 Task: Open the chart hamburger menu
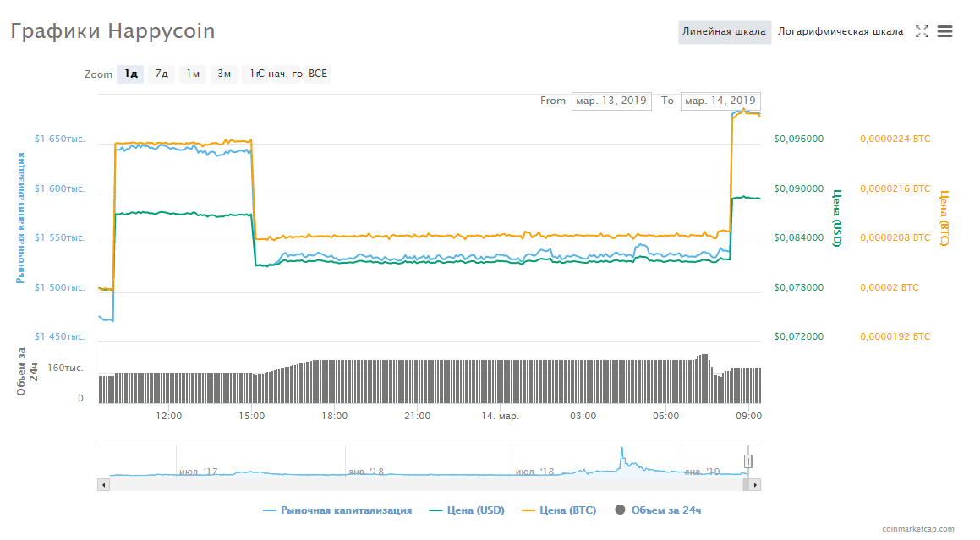944,31
